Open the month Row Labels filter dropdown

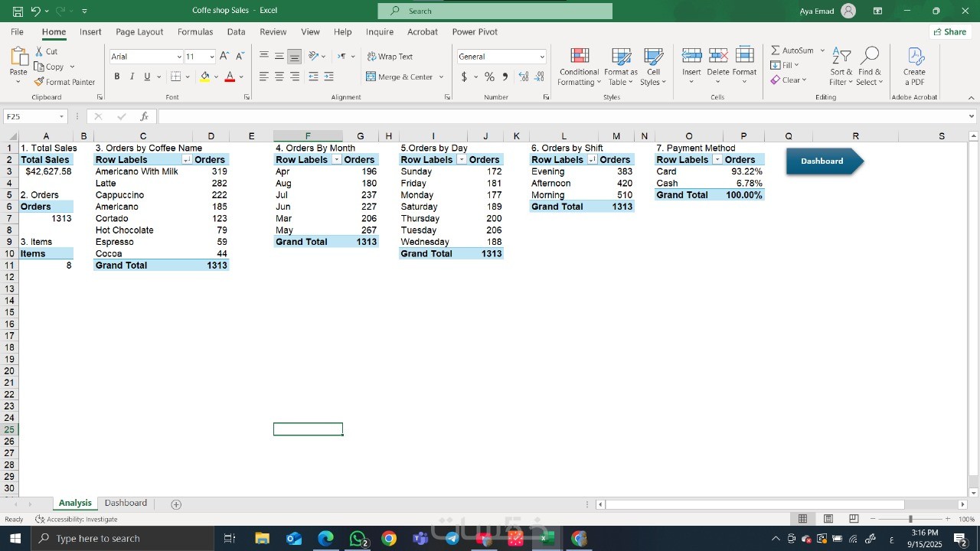(337, 160)
